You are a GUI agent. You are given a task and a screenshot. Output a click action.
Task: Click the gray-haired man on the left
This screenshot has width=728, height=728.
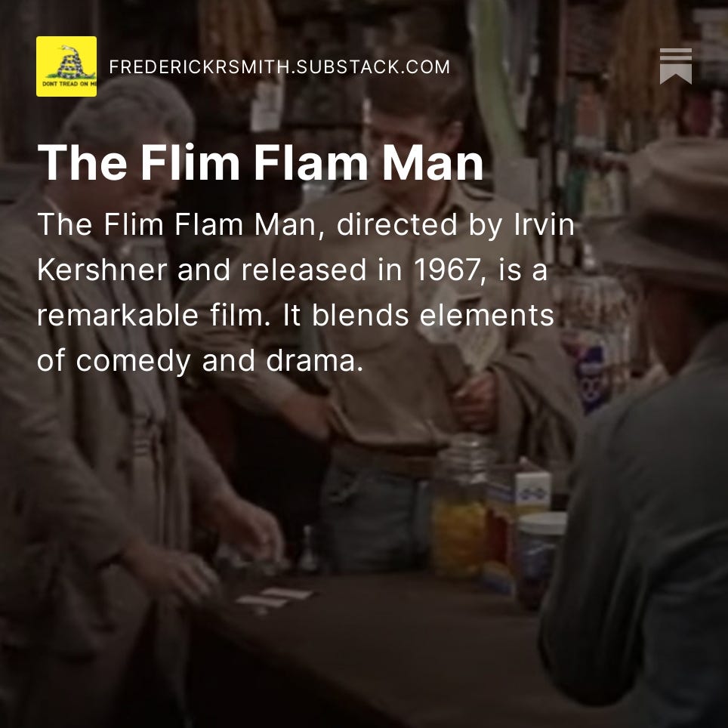click(106, 399)
